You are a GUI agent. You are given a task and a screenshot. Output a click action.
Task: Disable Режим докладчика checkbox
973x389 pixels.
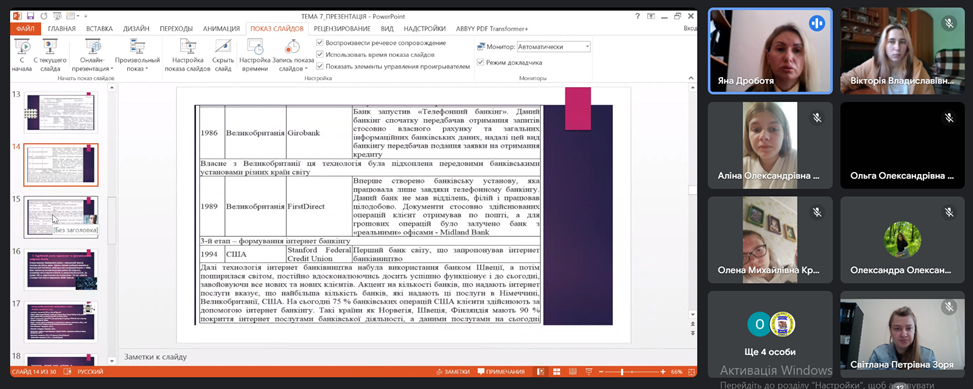pos(480,62)
